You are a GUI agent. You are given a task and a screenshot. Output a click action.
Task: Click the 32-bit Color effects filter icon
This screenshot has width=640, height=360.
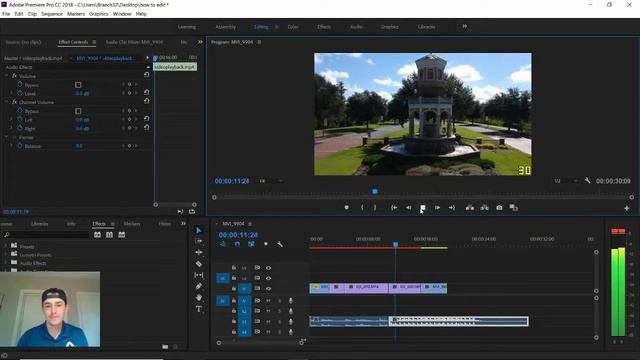point(109,235)
